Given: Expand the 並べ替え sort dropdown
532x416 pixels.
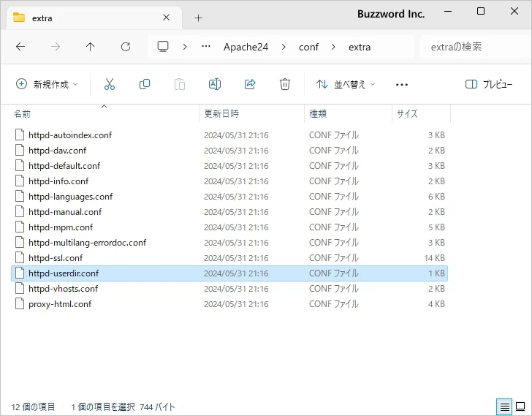Looking at the screenshot, I should coord(346,84).
